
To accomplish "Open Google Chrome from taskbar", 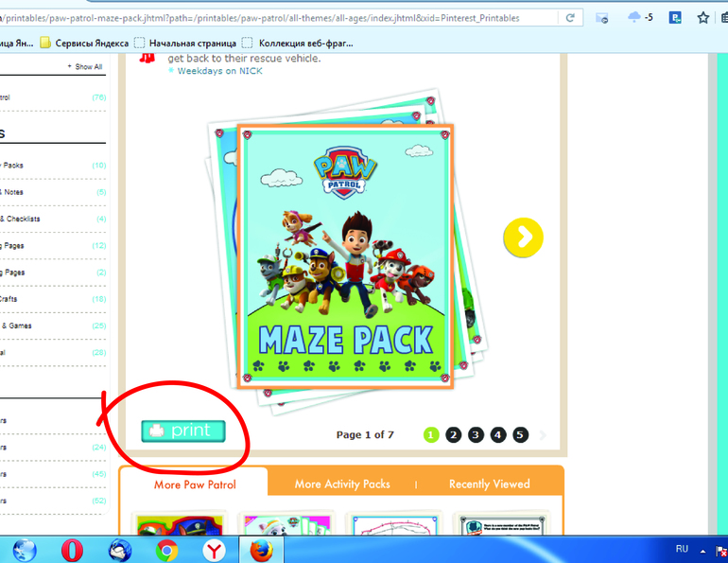I will click(x=167, y=549).
